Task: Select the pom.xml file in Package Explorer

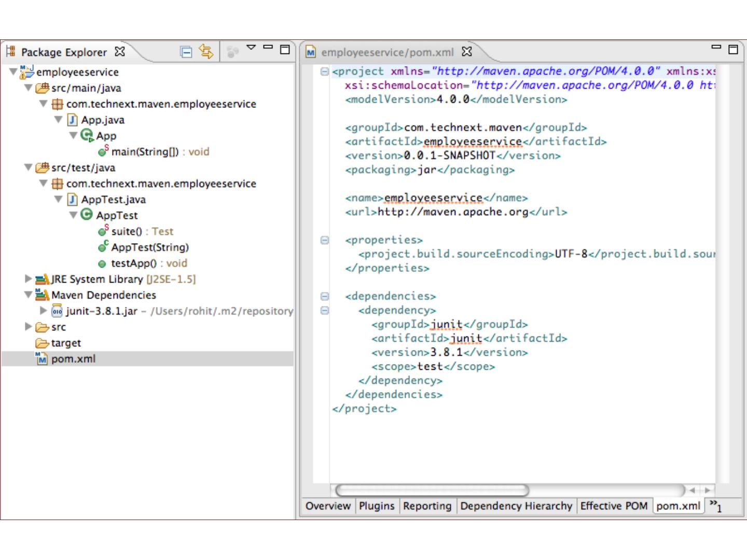Action: [73, 359]
